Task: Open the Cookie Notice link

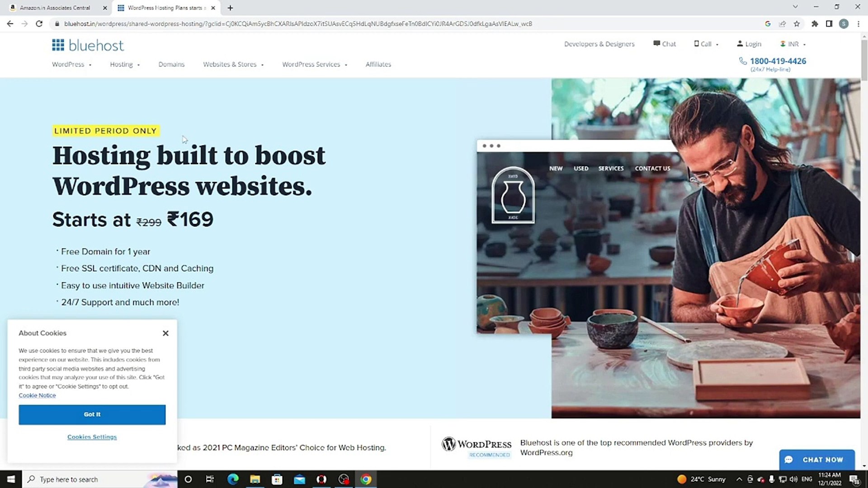Action: point(37,395)
